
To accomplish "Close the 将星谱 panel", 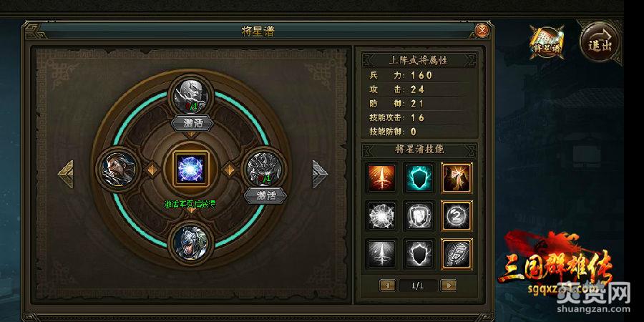I will [482, 30].
